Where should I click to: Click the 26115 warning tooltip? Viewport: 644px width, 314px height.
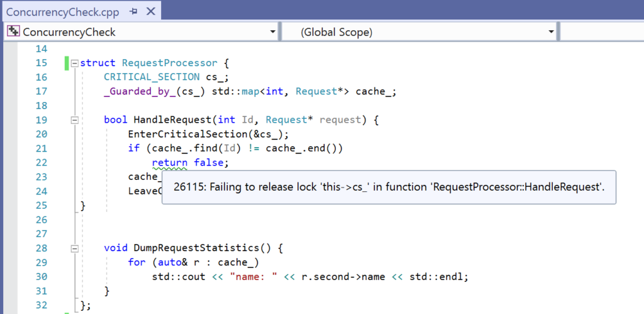tap(388, 188)
